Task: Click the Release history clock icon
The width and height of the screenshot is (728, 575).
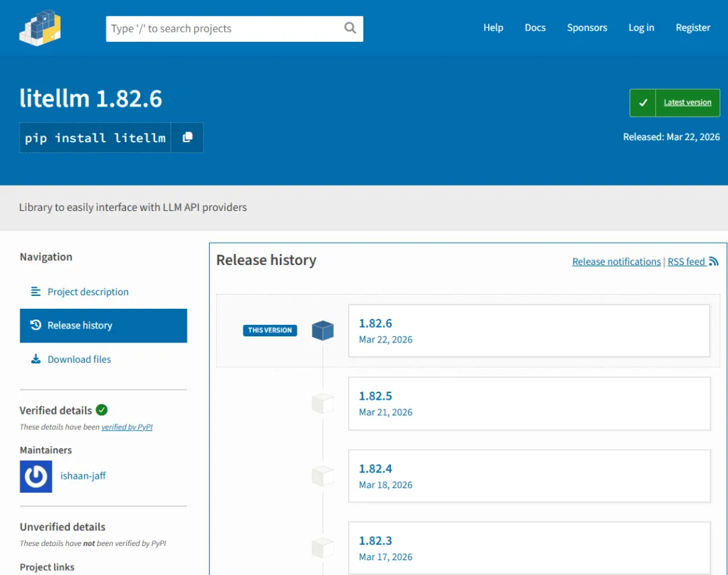Action: coord(35,325)
